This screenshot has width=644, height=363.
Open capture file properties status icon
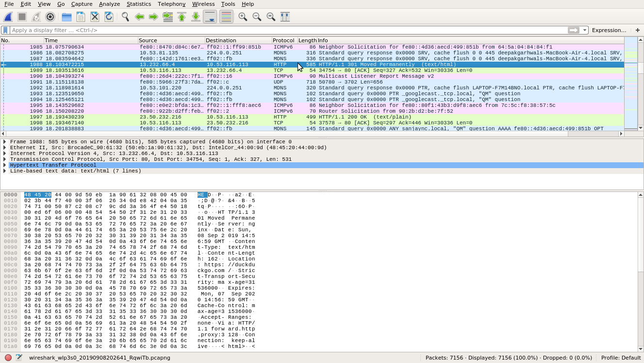pyautogui.click(x=19, y=358)
